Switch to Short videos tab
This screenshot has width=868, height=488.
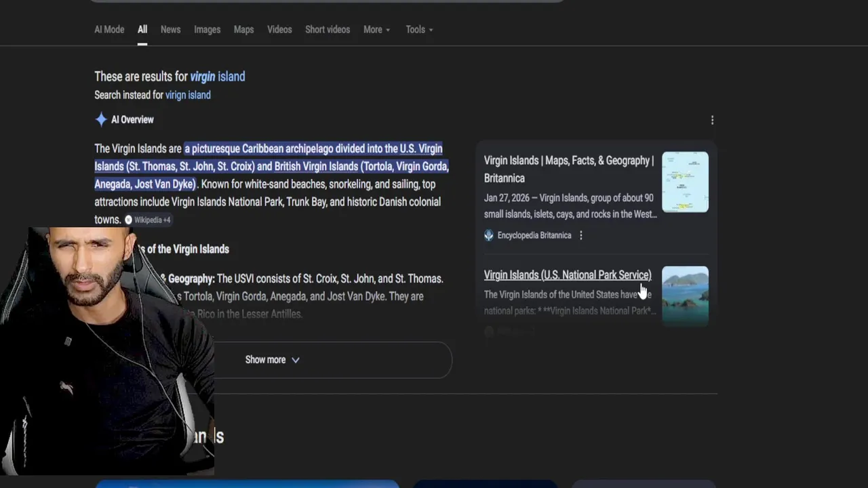(328, 30)
